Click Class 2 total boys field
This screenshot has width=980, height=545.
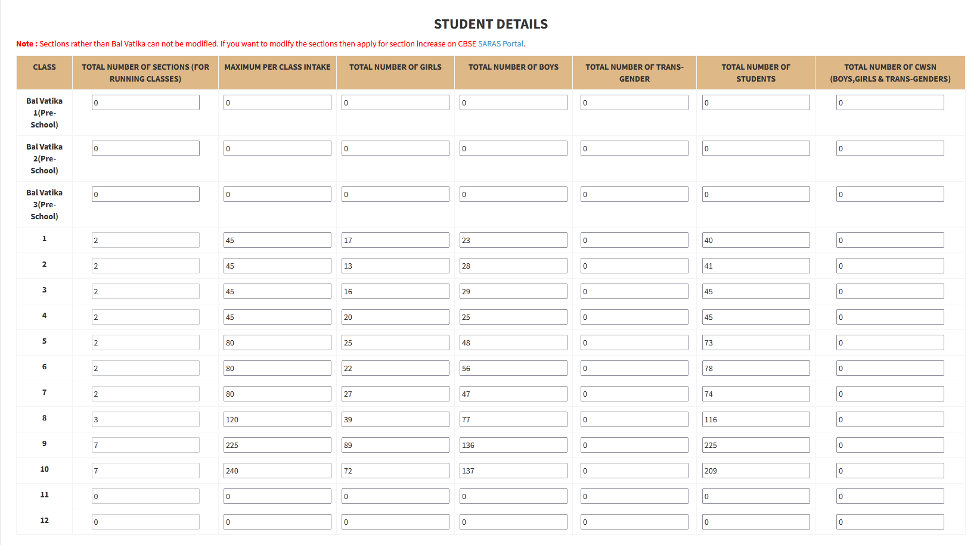click(x=513, y=266)
